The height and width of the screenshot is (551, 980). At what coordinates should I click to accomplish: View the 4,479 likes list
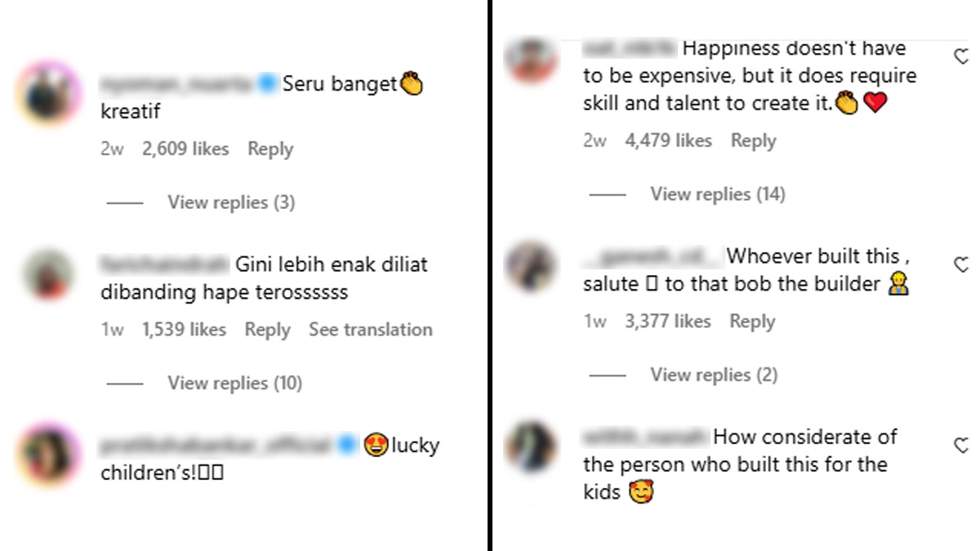click(x=668, y=140)
